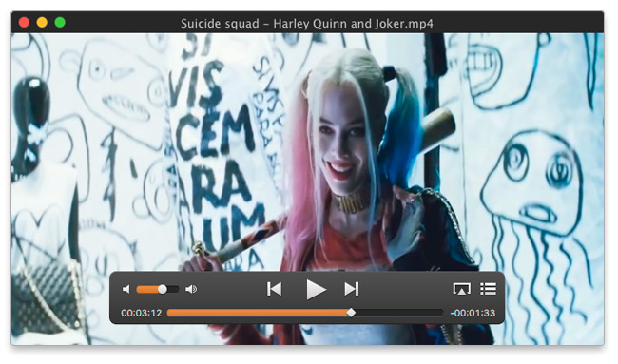Click the high volume speaker icon

[x=191, y=290]
